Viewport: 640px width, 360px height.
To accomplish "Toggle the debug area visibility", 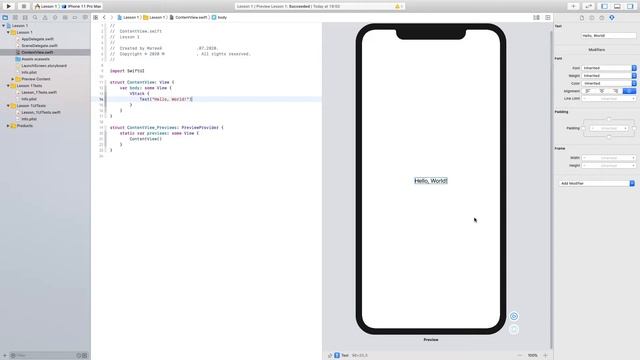I will 617,6.
